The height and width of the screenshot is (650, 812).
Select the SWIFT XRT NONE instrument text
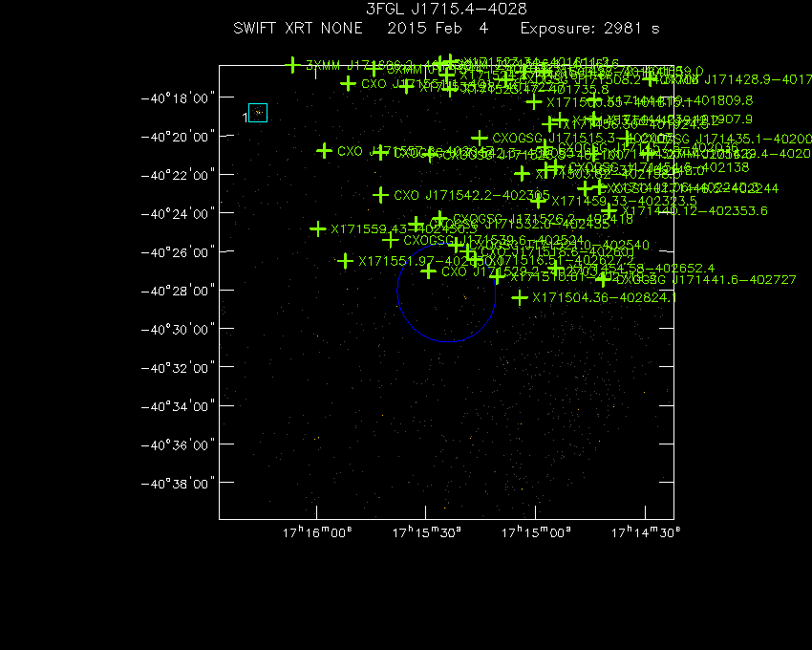(298, 28)
